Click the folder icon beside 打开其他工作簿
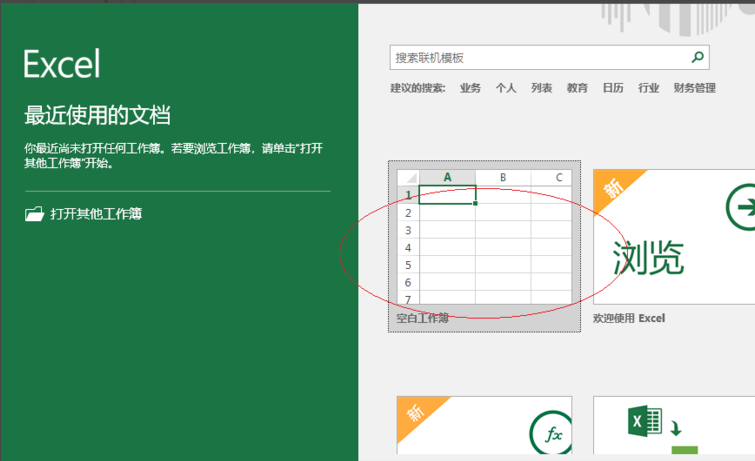The height and width of the screenshot is (461, 755). pyautogui.click(x=34, y=214)
